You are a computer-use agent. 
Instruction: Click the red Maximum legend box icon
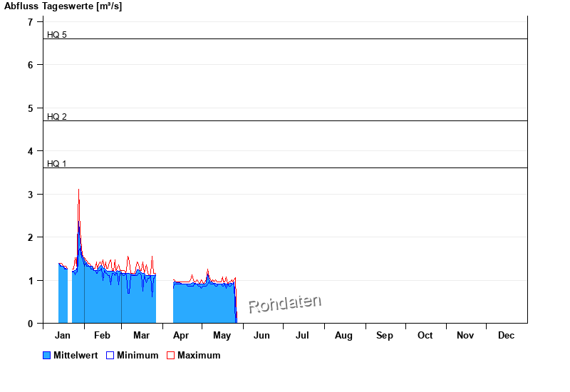170,355
